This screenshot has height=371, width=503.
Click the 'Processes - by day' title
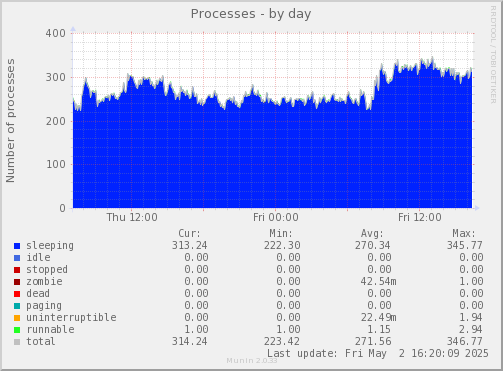(251, 14)
